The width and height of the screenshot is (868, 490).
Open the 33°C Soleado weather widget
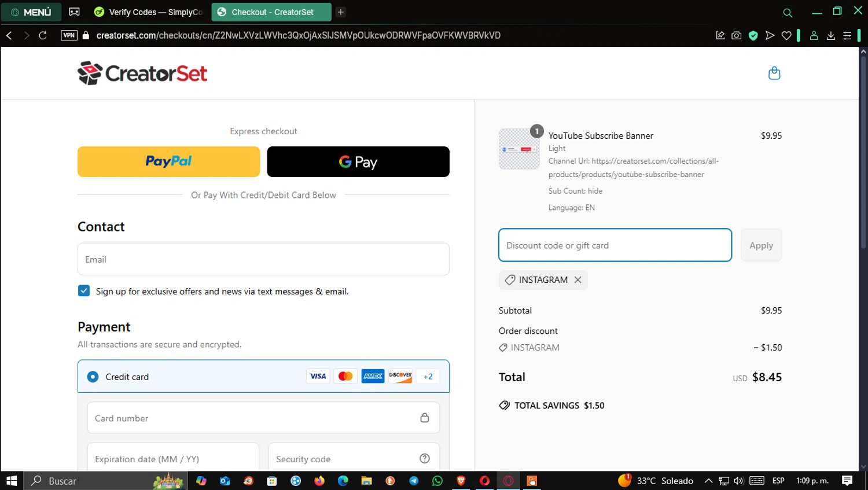(656, 481)
